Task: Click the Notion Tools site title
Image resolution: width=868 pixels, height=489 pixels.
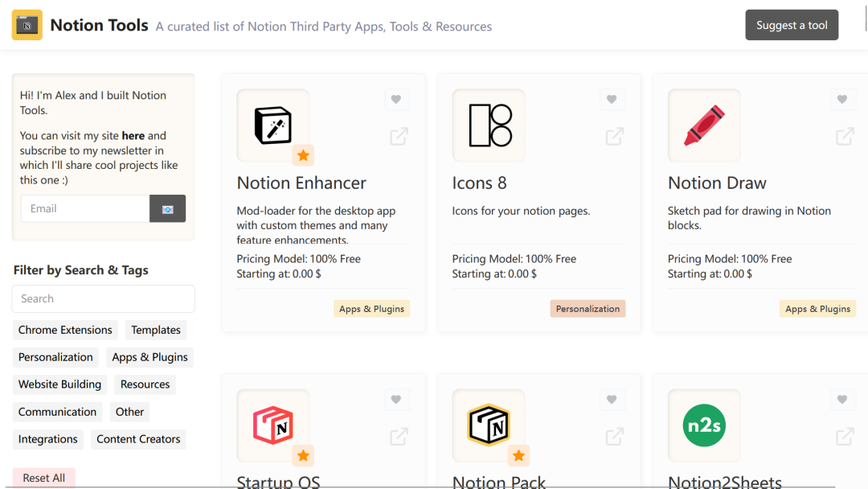Action: [99, 25]
